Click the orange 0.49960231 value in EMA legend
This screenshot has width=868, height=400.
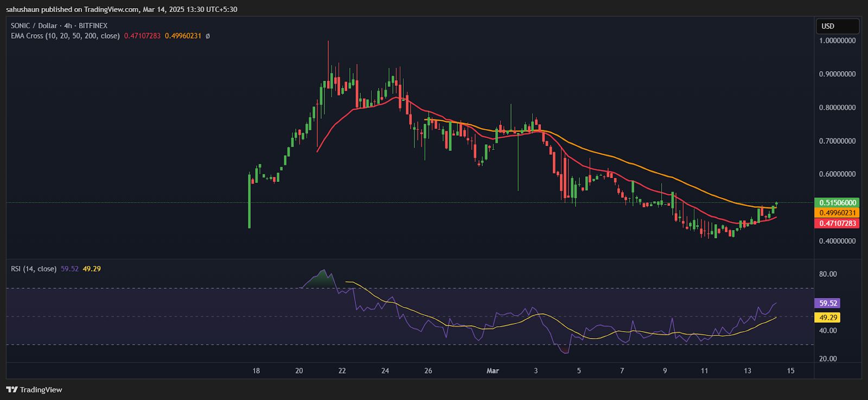coord(183,36)
